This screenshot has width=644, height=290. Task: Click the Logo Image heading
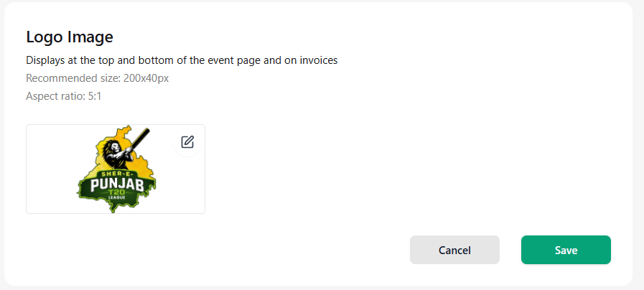pos(70,37)
